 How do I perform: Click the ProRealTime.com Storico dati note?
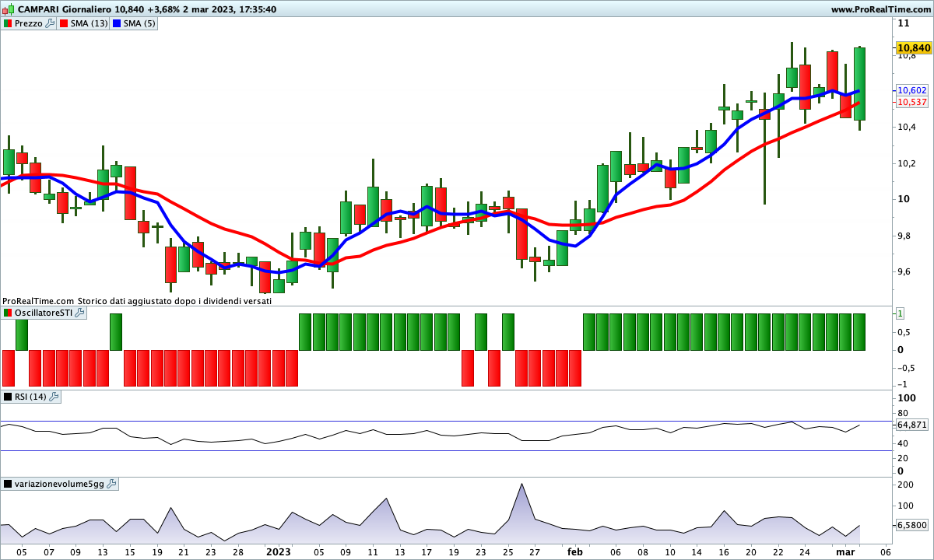point(137,300)
